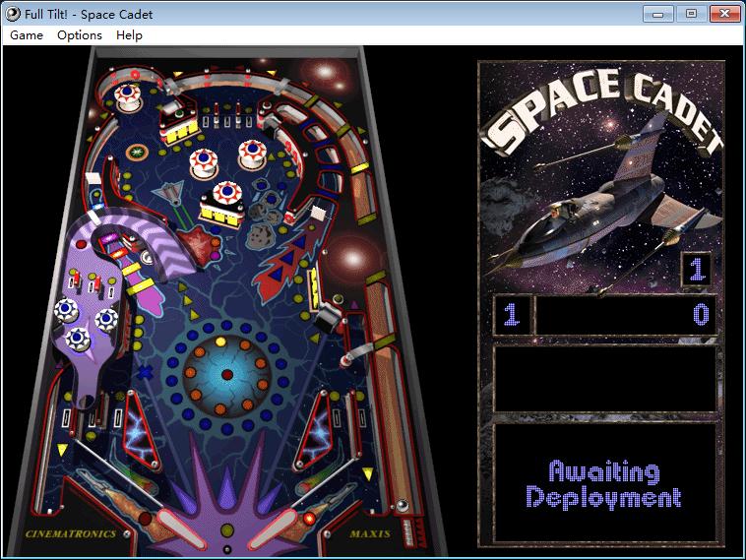Click the score value 0

pyautogui.click(x=701, y=315)
